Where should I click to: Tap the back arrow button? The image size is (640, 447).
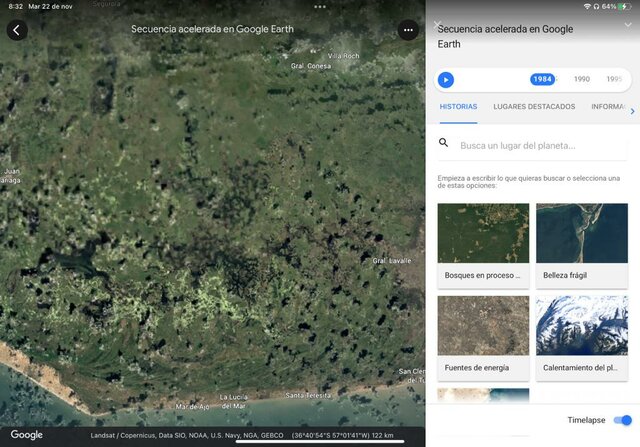[17, 30]
